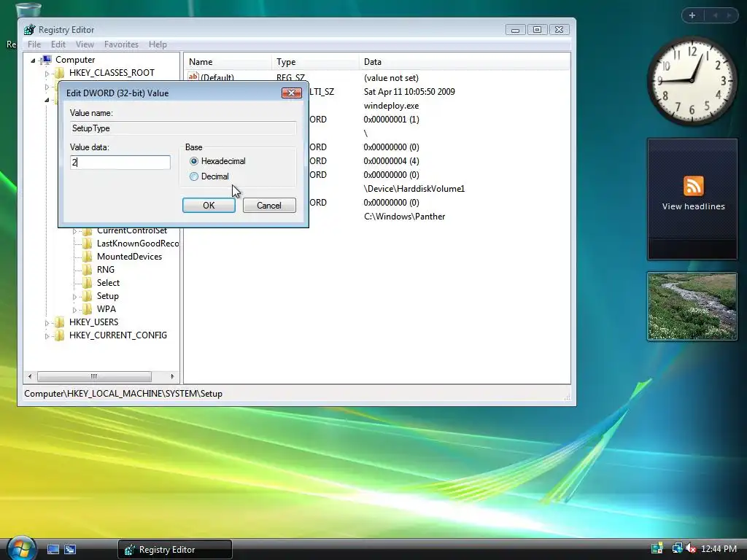Click the Setup key folder icon
This screenshot has height=560, width=747.
[x=88, y=296]
